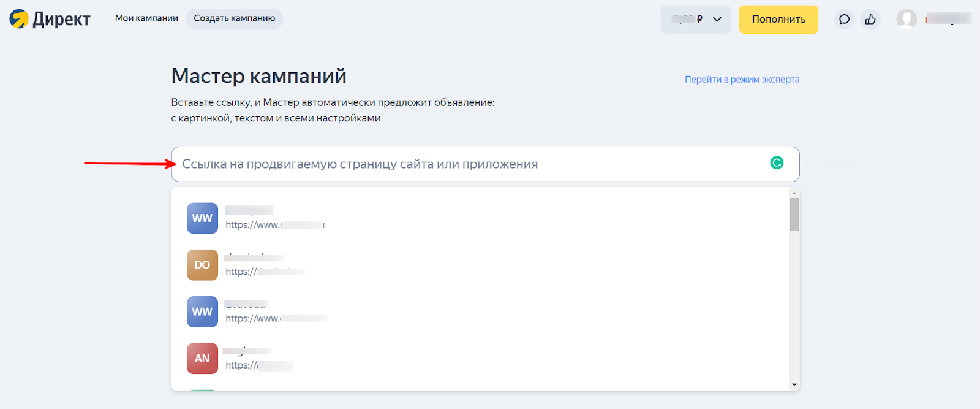
Task: Open the user profile avatar
Action: pyautogui.click(x=907, y=19)
